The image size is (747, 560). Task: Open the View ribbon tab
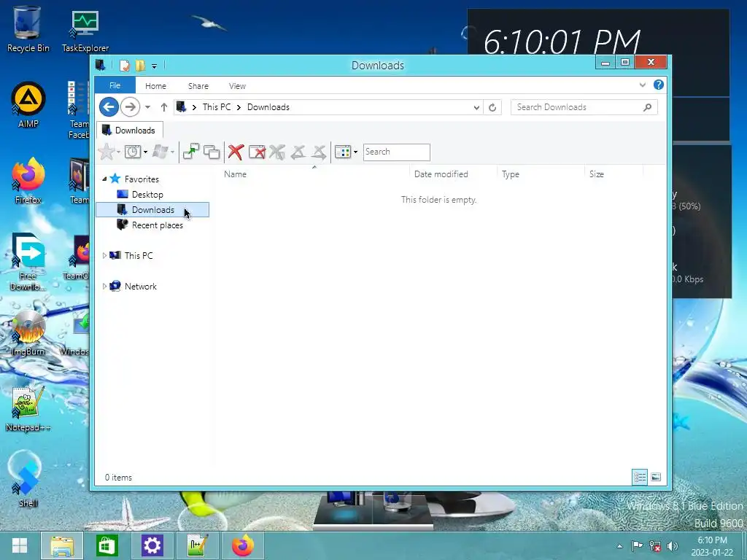(x=237, y=86)
